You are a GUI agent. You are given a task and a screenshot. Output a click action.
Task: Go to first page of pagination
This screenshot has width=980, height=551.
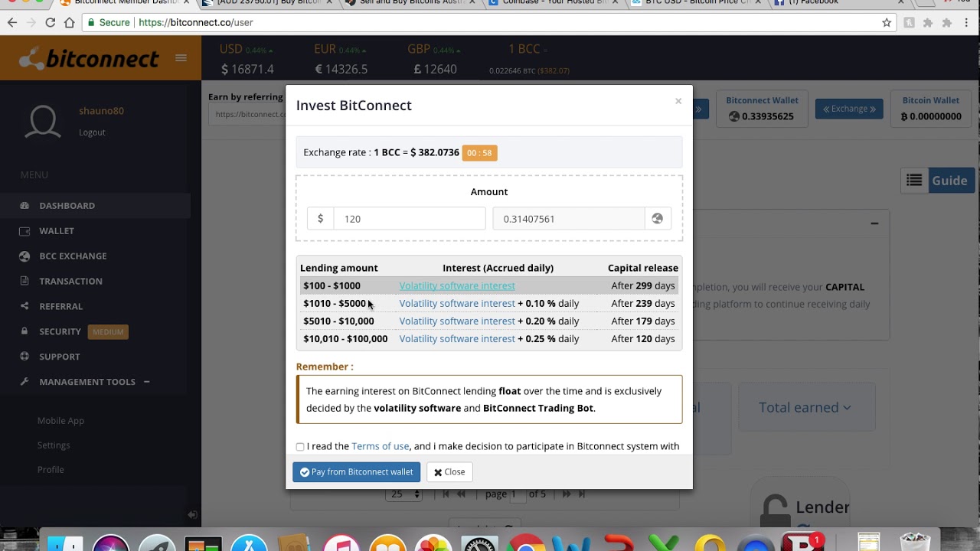pyautogui.click(x=446, y=494)
